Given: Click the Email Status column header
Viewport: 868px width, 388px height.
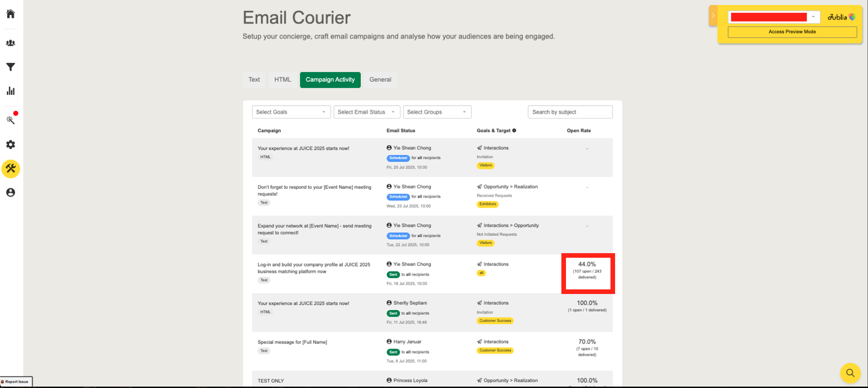Looking at the screenshot, I should tap(401, 131).
